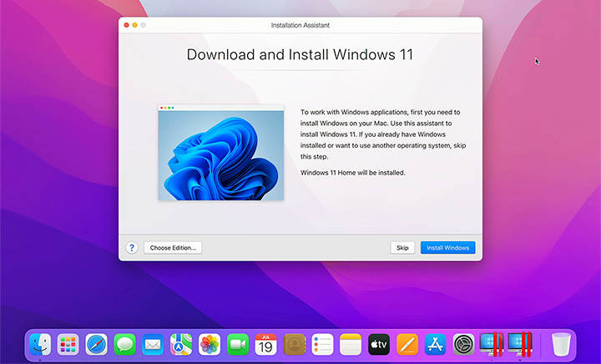
Task: Open Calendar showing JUL 19
Action: point(266,345)
